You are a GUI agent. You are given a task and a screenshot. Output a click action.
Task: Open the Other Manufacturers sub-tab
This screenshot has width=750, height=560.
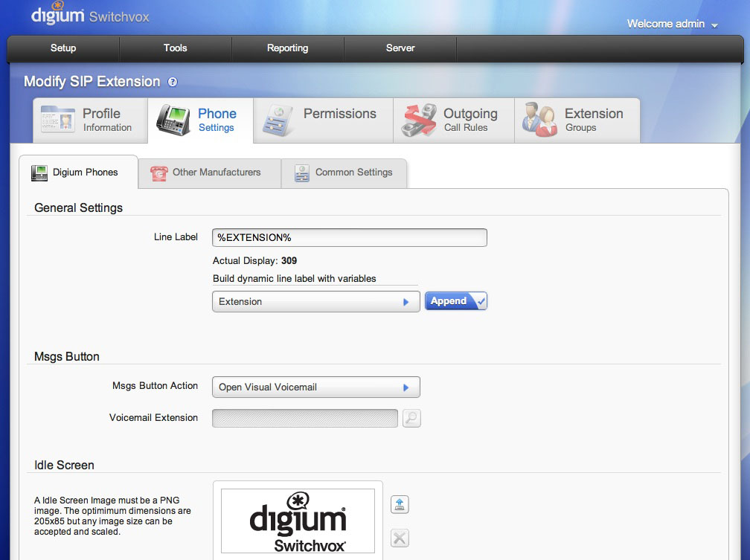point(210,173)
